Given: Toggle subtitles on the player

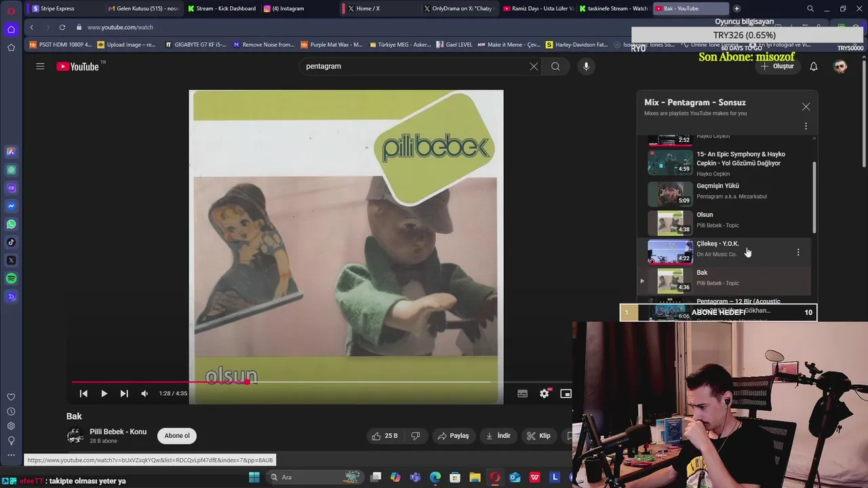Looking at the screenshot, I should pyautogui.click(x=522, y=394).
